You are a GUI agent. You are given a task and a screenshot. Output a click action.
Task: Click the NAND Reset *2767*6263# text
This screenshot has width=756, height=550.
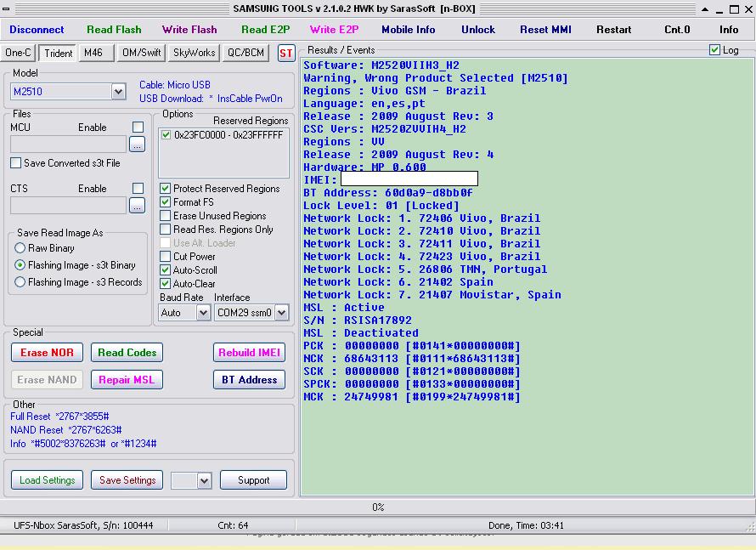click(x=66, y=430)
